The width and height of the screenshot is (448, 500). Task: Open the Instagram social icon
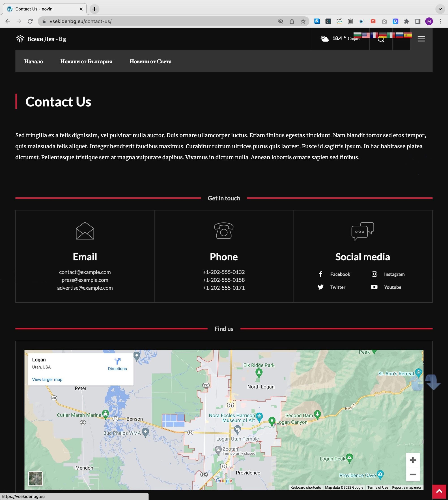point(374,274)
